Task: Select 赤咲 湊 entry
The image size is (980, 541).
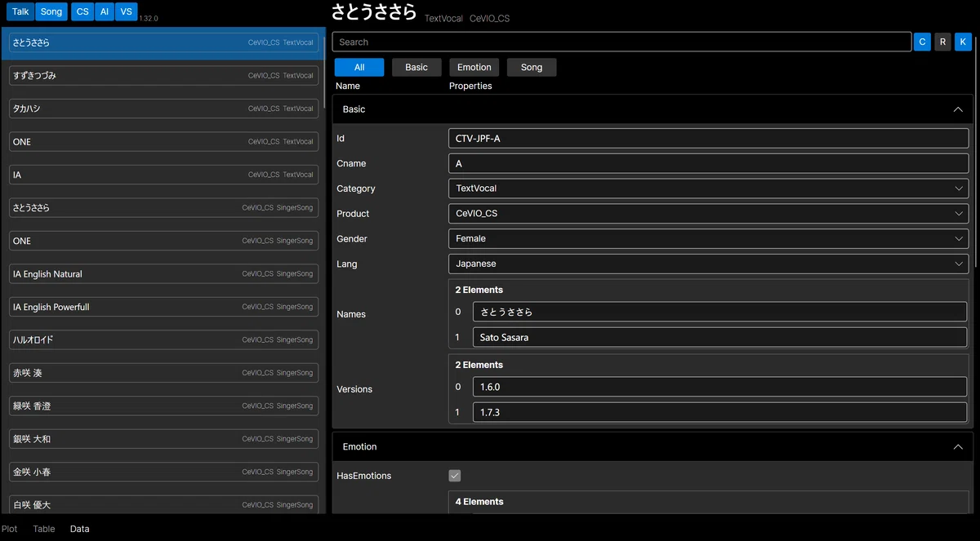Action: (x=163, y=373)
